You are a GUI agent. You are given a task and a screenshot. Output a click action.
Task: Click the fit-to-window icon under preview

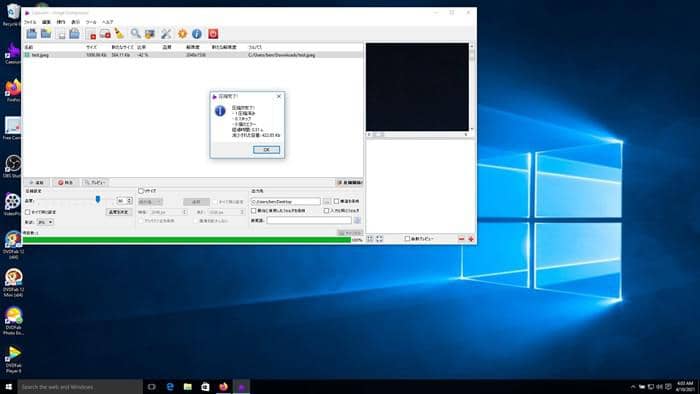coord(370,239)
